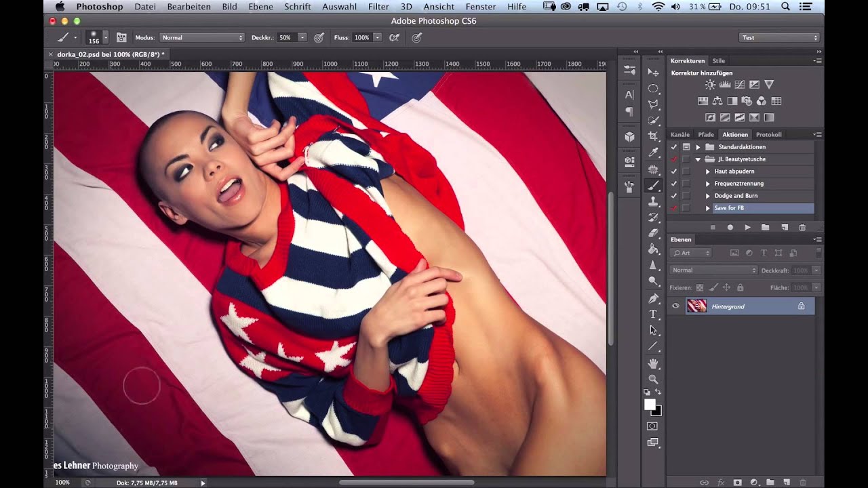
Task: Toggle the JL Beautyretusche checkmark
Action: (x=674, y=159)
